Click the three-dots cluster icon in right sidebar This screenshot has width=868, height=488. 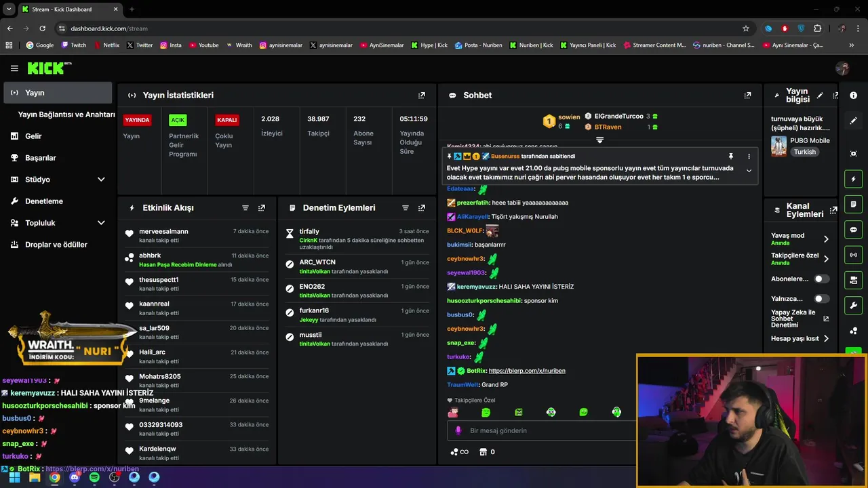pyautogui.click(x=854, y=331)
